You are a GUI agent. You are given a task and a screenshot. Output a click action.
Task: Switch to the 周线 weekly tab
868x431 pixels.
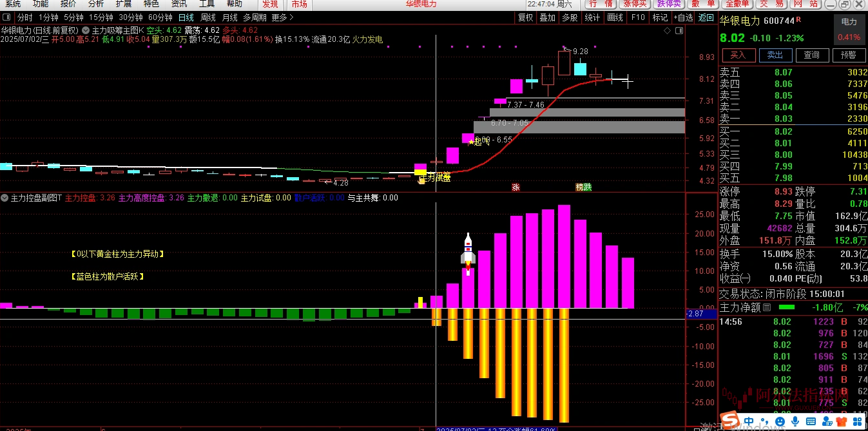coord(207,17)
